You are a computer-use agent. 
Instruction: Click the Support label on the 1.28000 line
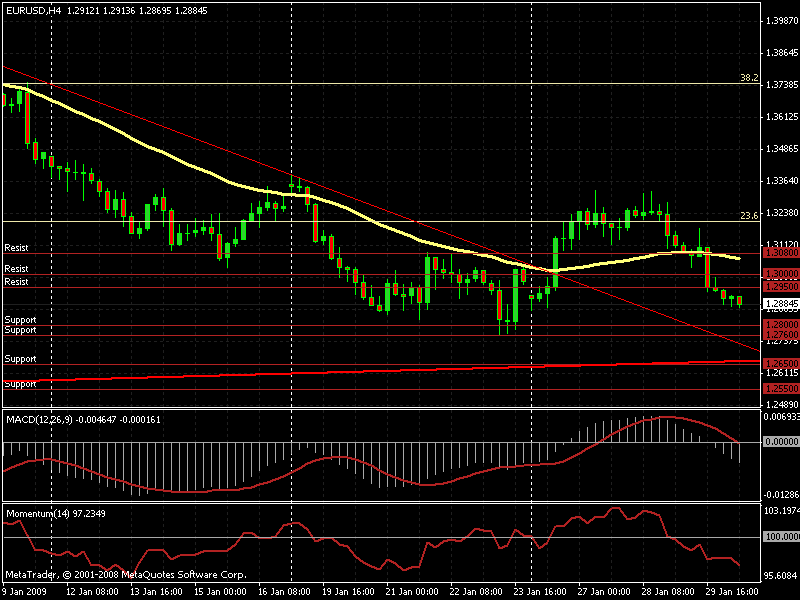pos(20,319)
